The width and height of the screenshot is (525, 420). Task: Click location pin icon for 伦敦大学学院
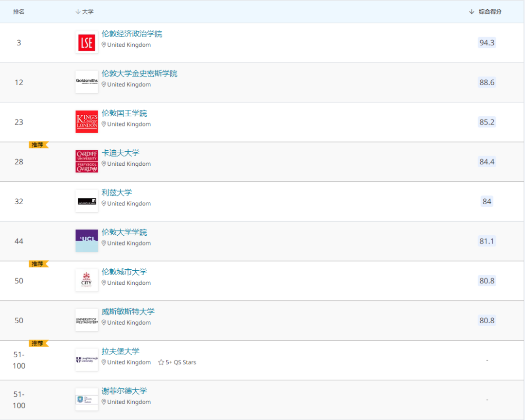coord(104,243)
